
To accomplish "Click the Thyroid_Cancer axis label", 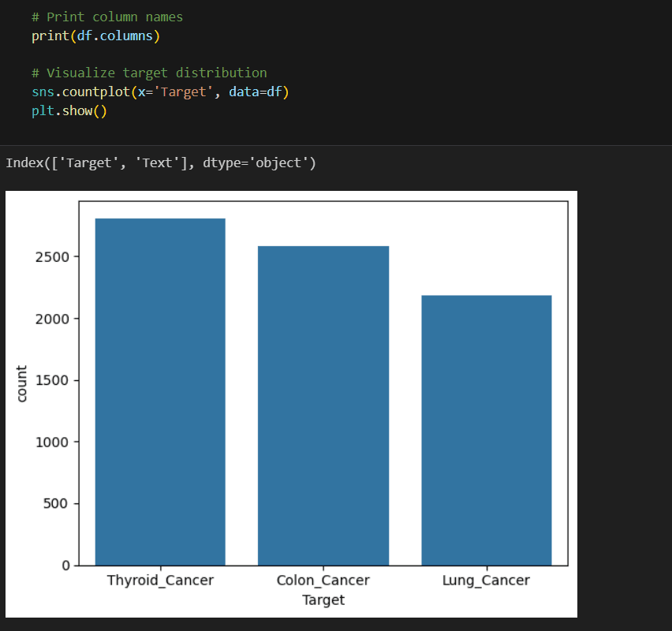I will coord(160,581).
